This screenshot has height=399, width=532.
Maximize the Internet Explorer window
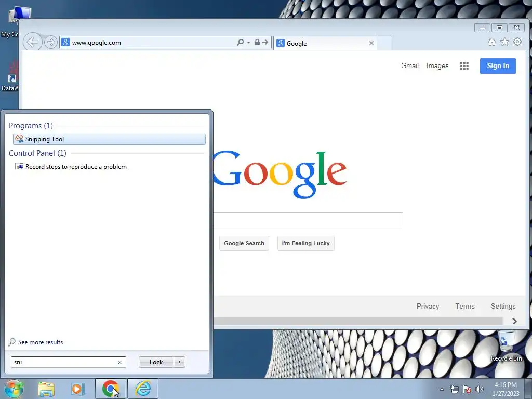499,28
